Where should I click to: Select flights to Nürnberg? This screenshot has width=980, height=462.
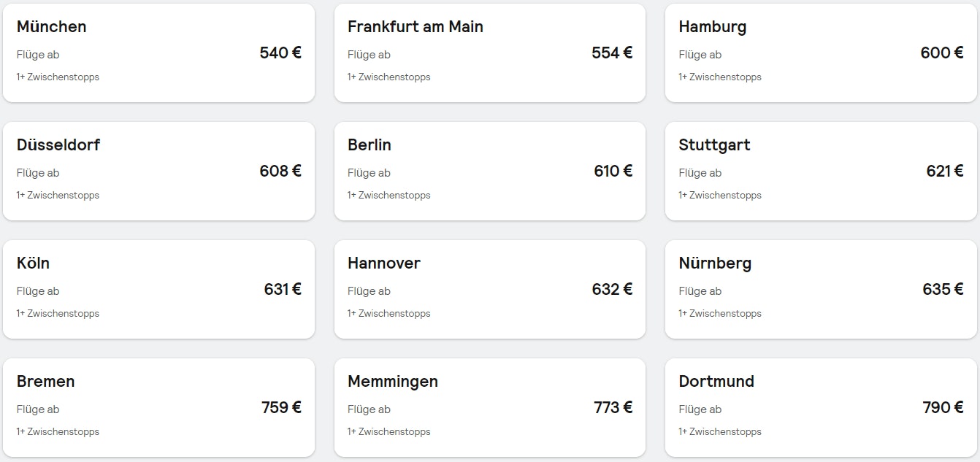820,288
